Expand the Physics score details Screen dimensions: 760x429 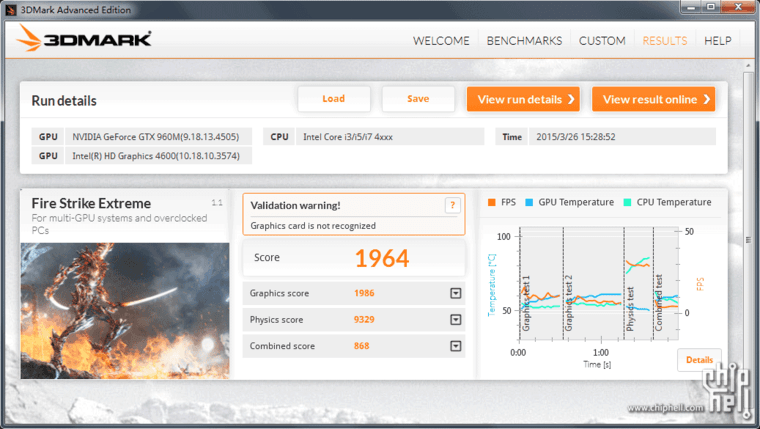point(455,319)
